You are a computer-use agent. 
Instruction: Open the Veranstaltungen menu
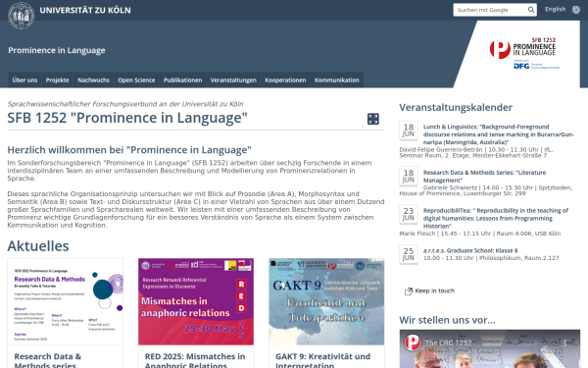tap(233, 80)
